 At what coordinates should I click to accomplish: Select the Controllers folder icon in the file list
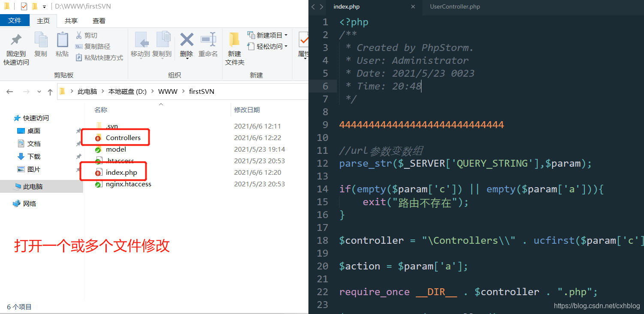(x=99, y=138)
